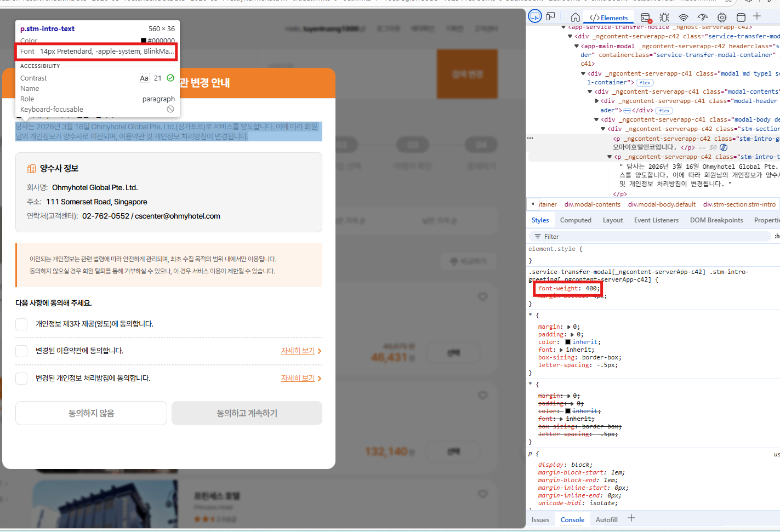The width and height of the screenshot is (780, 532).
Task: Open the Layout tab
Action: [613, 220]
